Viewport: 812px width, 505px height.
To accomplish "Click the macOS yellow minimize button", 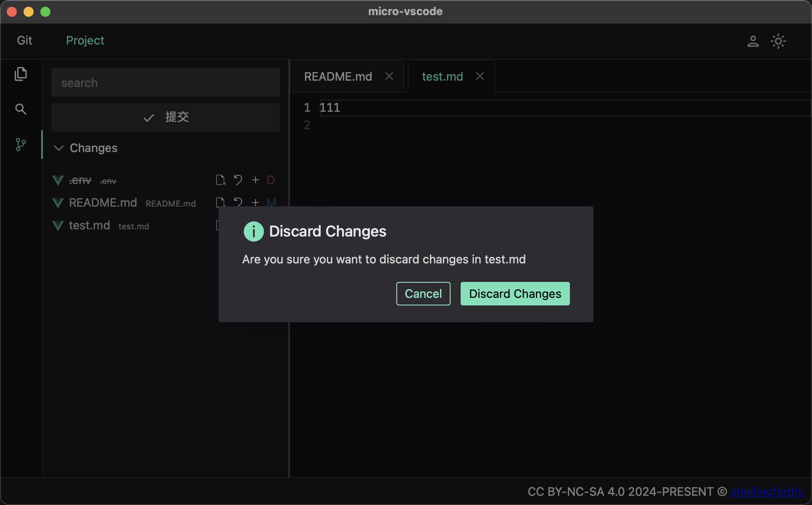I will point(29,12).
